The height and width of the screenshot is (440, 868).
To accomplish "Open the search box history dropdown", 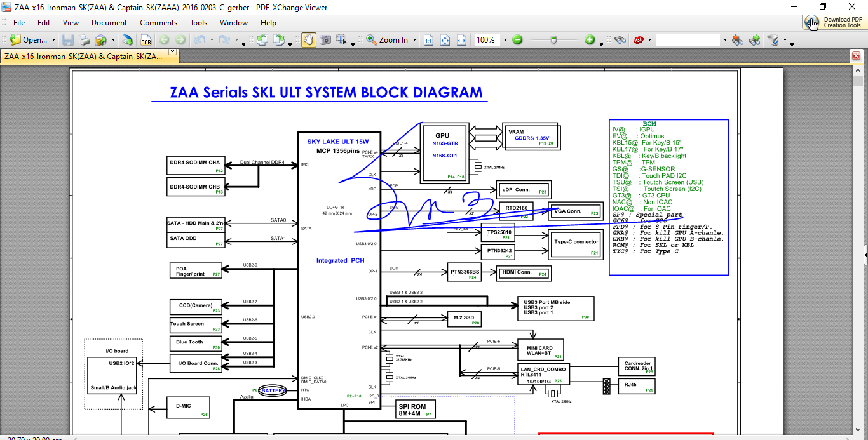I will coord(724,40).
